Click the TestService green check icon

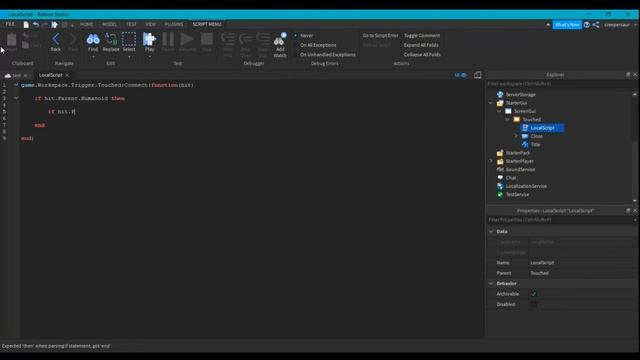[x=500, y=194]
